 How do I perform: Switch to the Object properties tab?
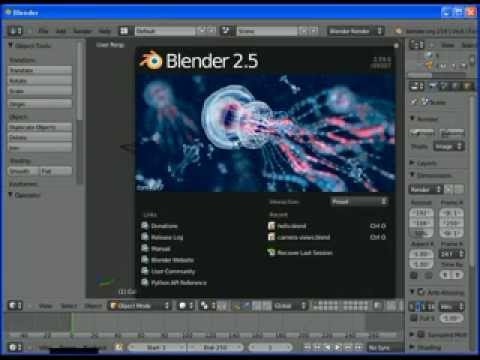[467, 86]
